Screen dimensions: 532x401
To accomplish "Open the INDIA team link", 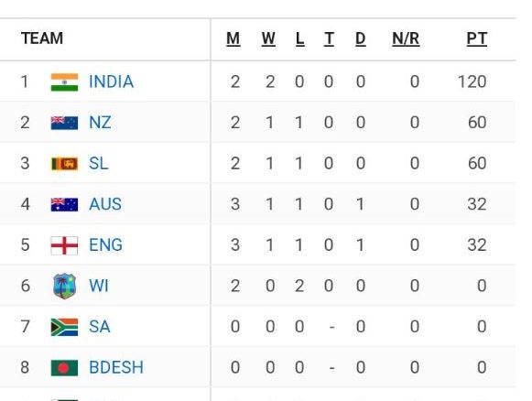I will point(112,81).
